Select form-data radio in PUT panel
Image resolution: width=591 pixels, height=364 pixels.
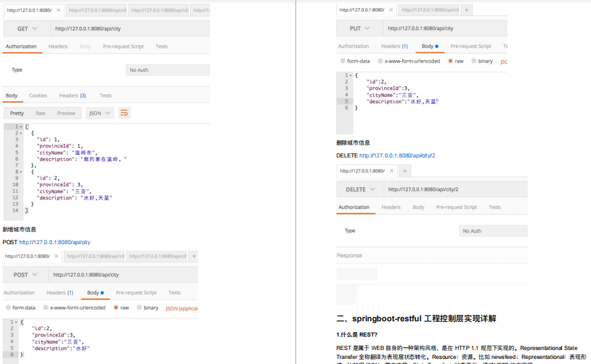point(343,61)
